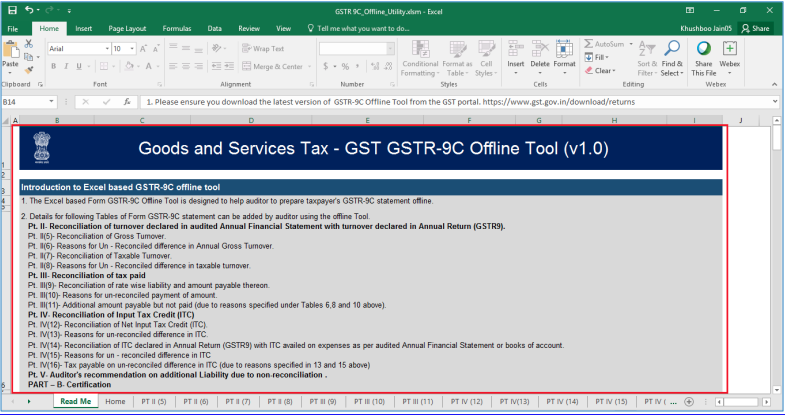Open the Arial font name dropdown
786x415 pixels.
pos(107,49)
